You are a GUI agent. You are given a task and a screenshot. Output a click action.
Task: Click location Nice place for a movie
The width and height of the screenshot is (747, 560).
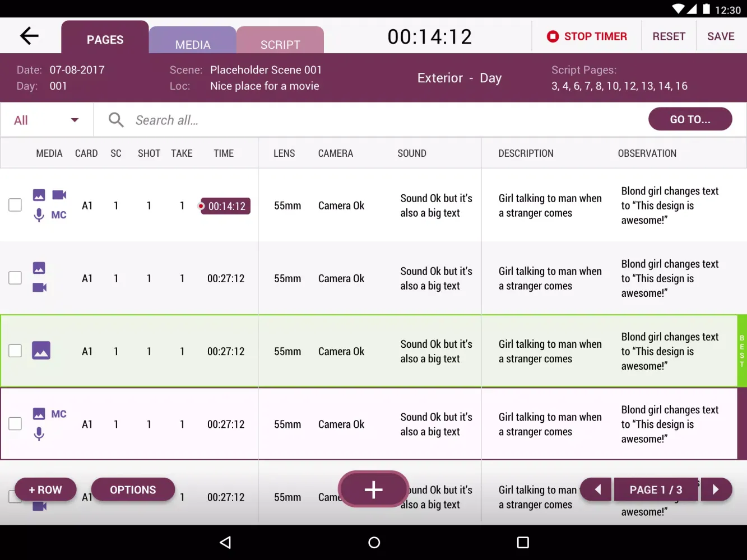(265, 86)
